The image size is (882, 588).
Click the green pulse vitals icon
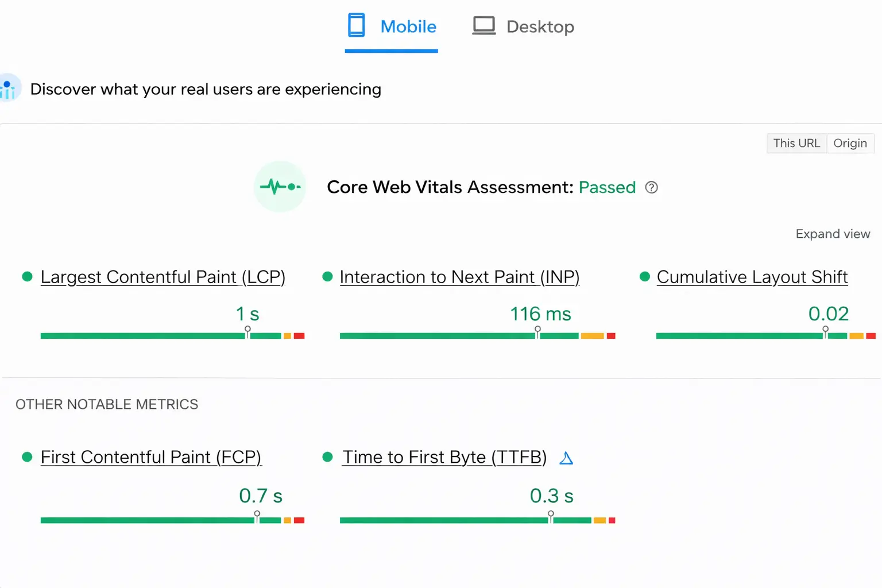[280, 187]
